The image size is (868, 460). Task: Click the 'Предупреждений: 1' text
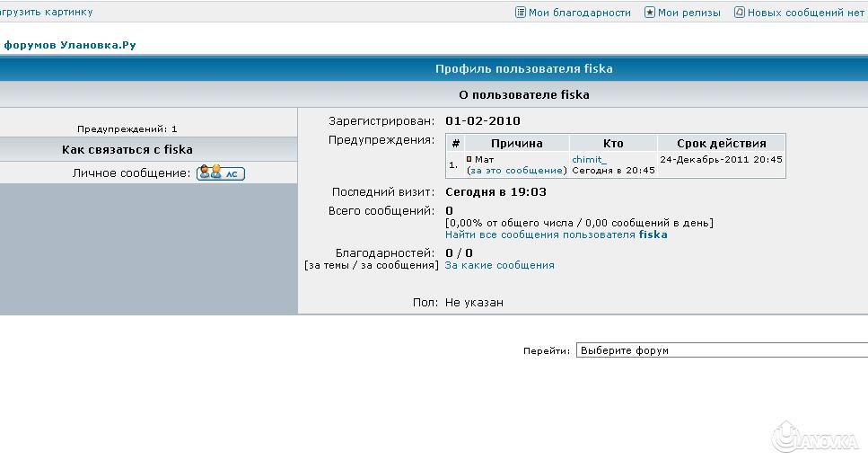coord(127,129)
